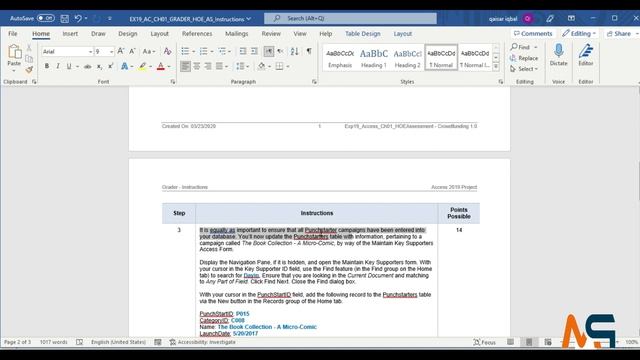Switch to the Design tab

click(x=128, y=33)
